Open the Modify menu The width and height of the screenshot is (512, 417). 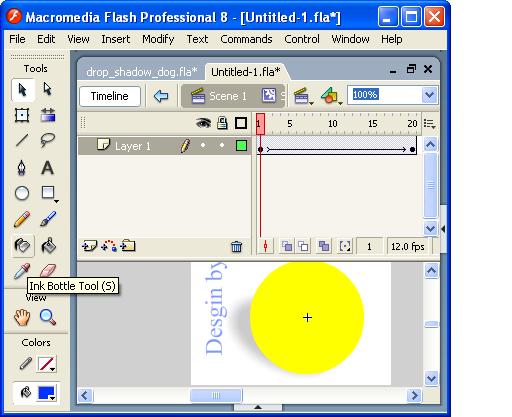tap(158, 39)
